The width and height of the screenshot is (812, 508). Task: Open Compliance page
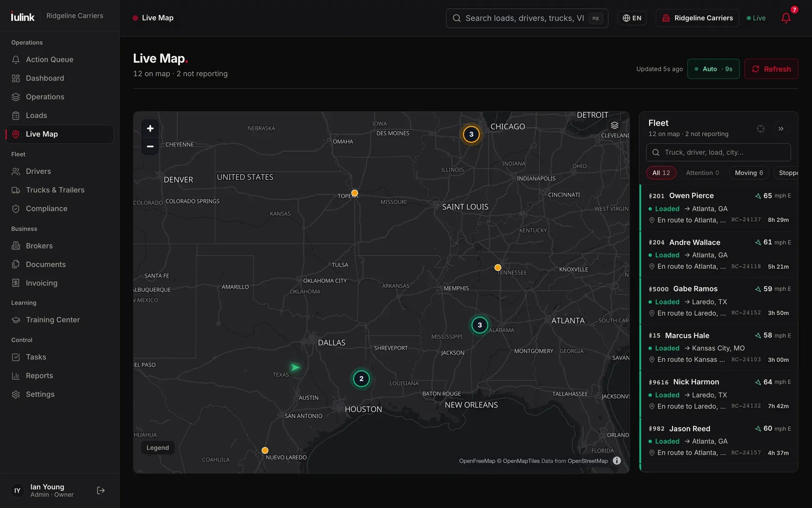click(x=60, y=209)
